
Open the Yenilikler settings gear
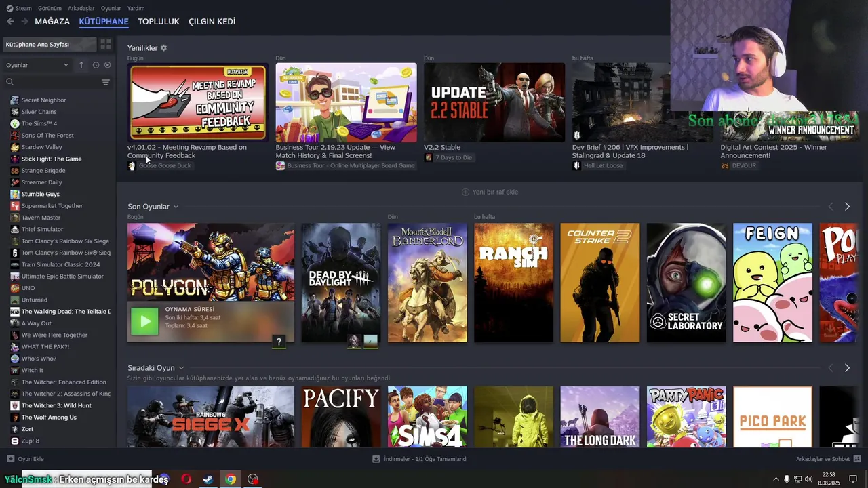pyautogui.click(x=163, y=48)
